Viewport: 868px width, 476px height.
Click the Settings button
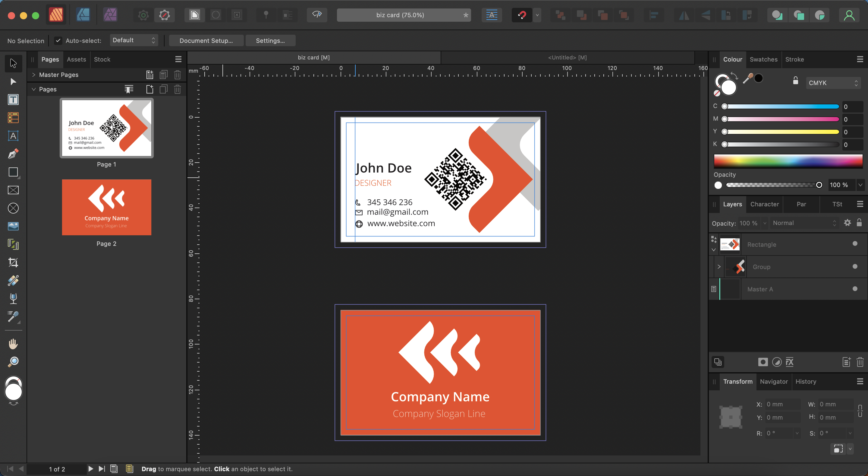coord(270,40)
